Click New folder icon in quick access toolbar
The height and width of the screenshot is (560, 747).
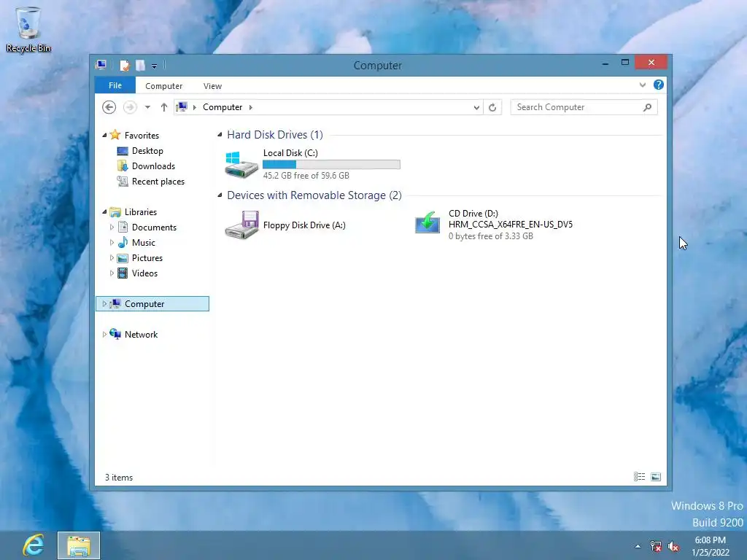click(140, 65)
